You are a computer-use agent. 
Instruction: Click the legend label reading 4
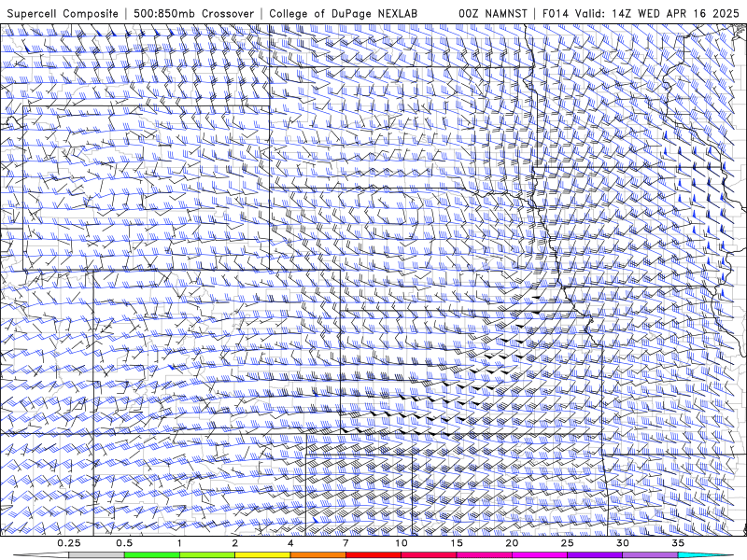coord(290,543)
